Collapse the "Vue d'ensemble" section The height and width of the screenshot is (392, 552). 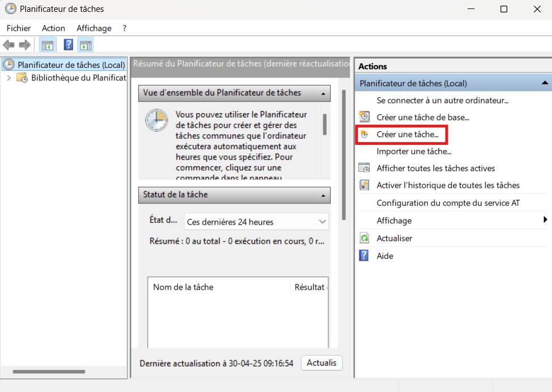324,93
